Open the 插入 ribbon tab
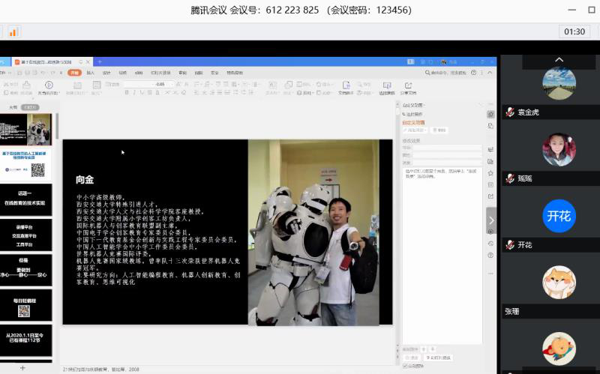The width and height of the screenshot is (600, 374). [90, 73]
